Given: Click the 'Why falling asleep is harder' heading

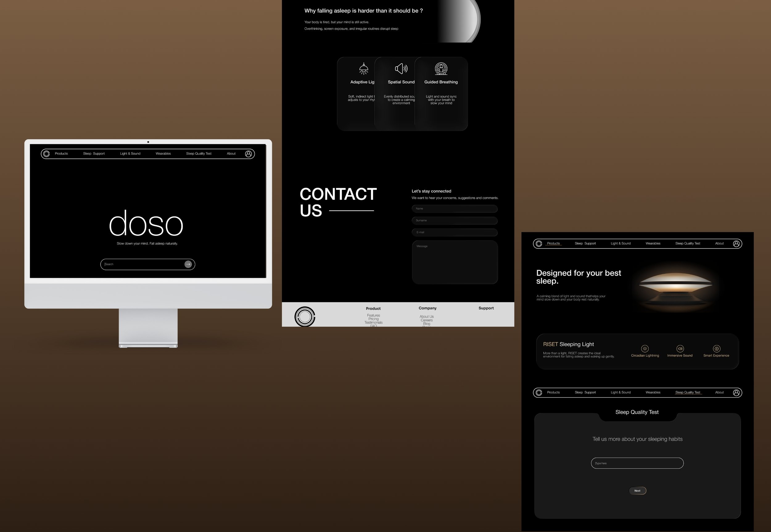Looking at the screenshot, I should (364, 11).
